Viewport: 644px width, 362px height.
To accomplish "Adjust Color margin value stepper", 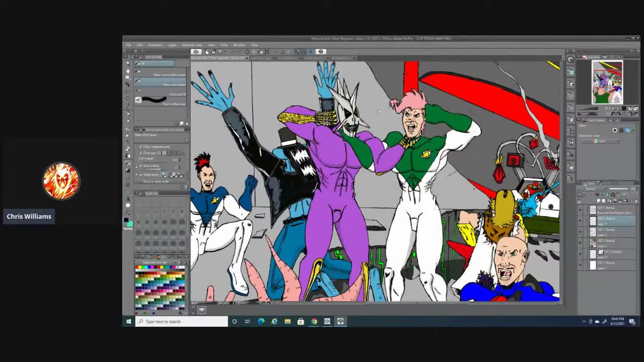I will click(180, 159).
